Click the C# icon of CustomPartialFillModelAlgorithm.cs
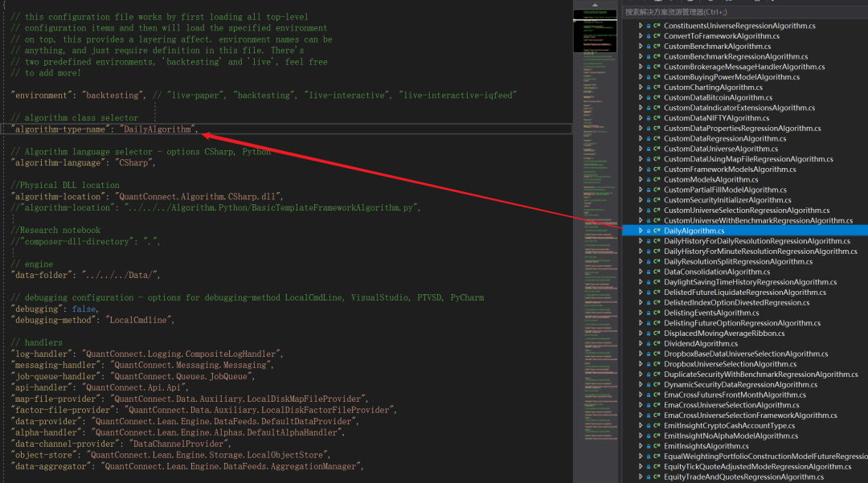Screen dimensions: 868x483 click(x=657, y=190)
